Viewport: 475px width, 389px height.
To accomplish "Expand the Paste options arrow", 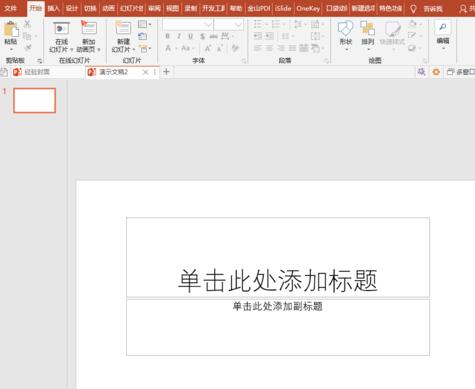I will pos(11,49).
